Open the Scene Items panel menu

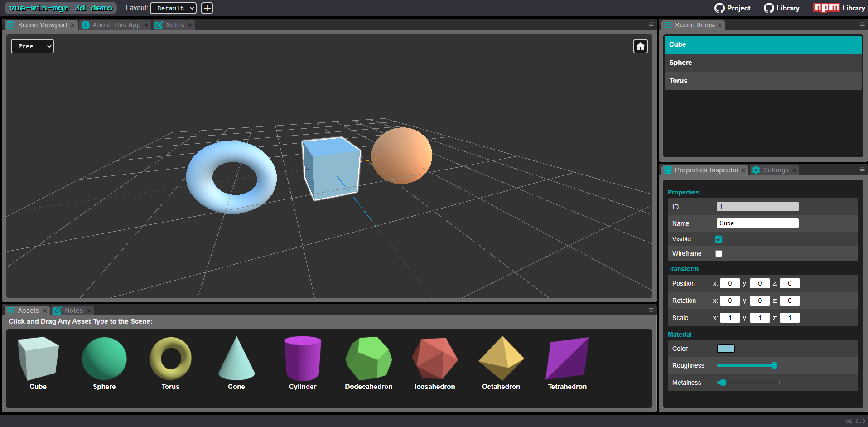862,24
